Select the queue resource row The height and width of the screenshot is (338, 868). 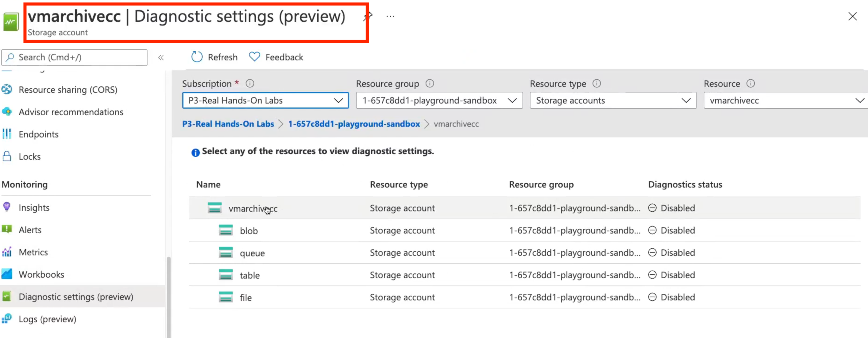[x=525, y=253]
